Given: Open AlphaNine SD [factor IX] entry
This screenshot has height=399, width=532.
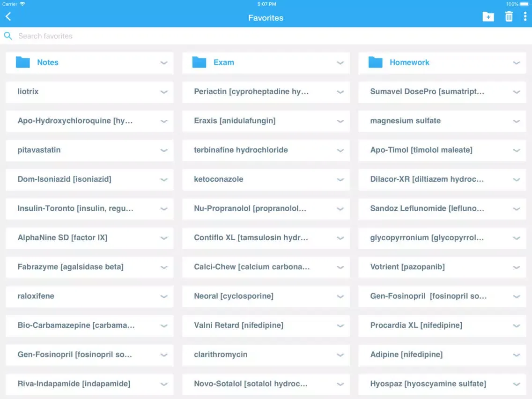Looking at the screenshot, I should 89,237.
